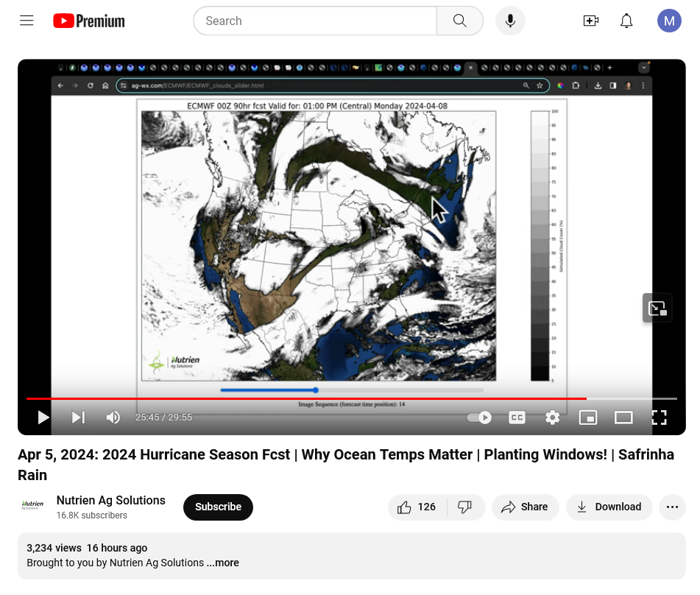700x595 pixels.
Task: Dislike the video
Action: click(x=466, y=507)
